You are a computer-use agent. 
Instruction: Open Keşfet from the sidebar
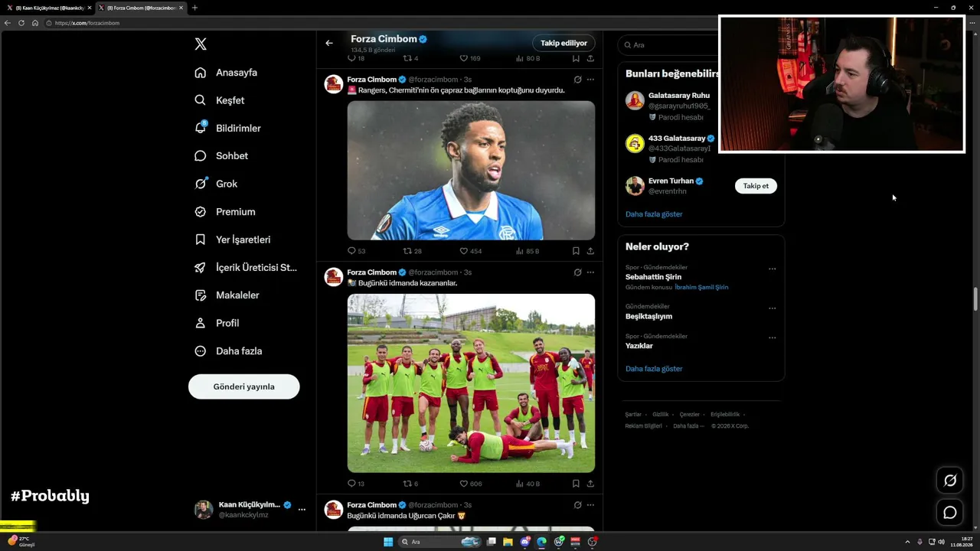tap(220, 100)
